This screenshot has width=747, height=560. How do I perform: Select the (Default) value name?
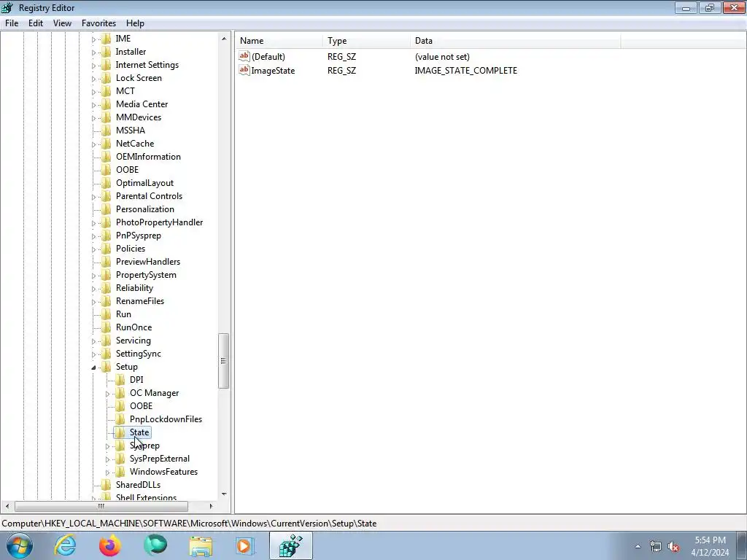tap(268, 57)
